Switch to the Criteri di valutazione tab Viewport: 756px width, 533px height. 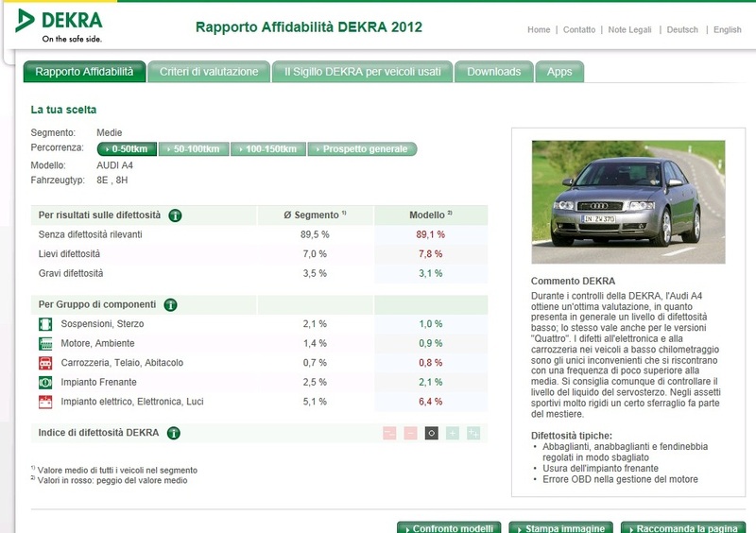point(208,72)
